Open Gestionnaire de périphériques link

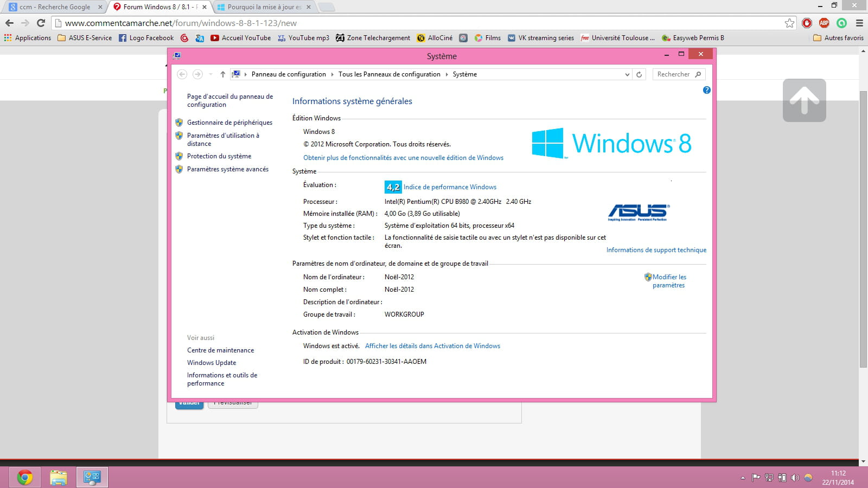tap(229, 123)
